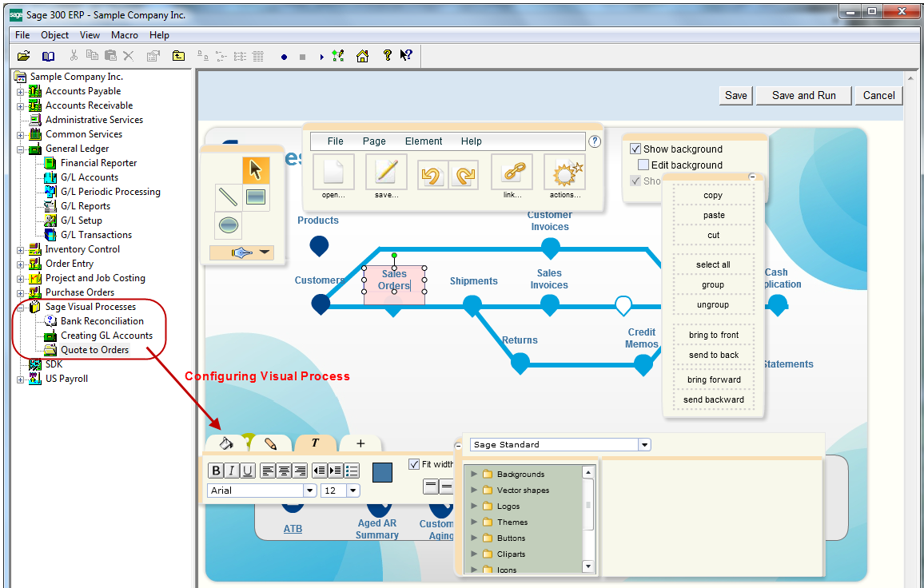Collapse Sage Visual Processes tree node
The height and width of the screenshot is (588, 924).
21,308
